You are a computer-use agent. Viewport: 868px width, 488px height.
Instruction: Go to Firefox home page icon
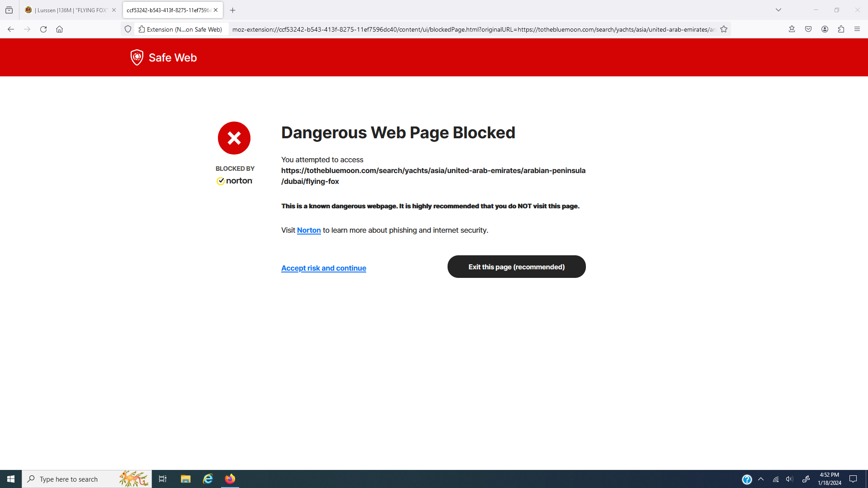point(59,29)
